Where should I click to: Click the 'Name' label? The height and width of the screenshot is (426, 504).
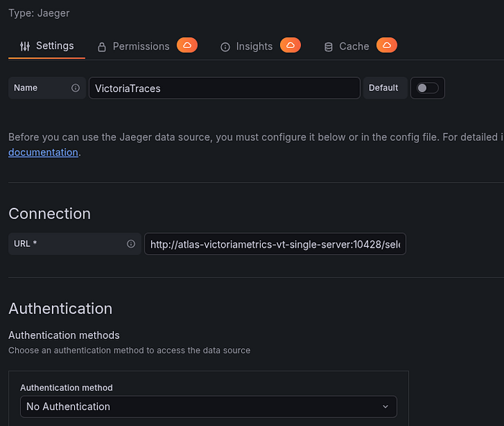point(25,88)
